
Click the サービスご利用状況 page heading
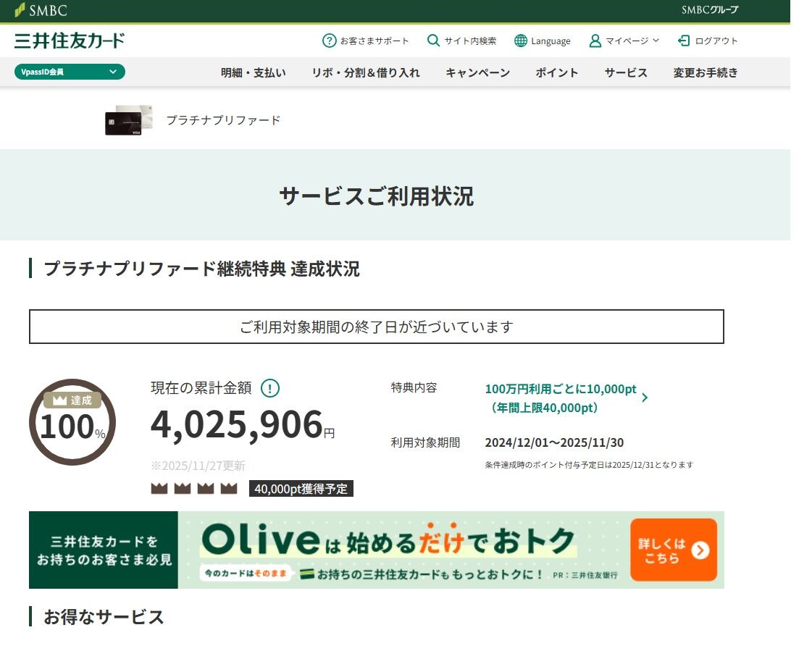pos(377,196)
